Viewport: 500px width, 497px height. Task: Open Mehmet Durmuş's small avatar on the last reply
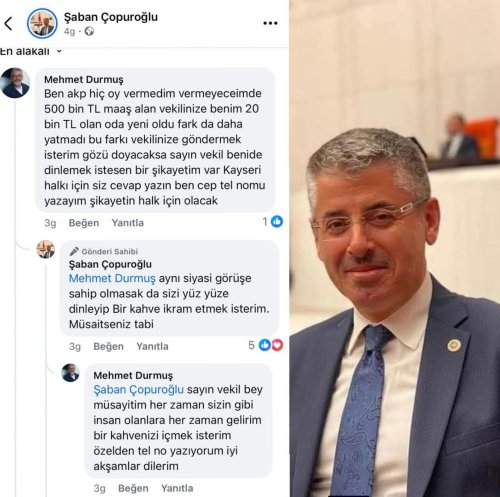click(71, 373)
